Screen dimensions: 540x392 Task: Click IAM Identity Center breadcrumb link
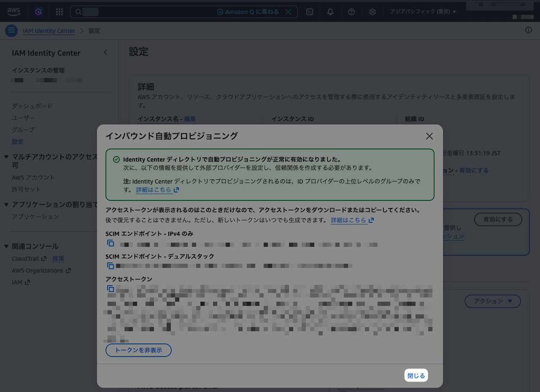coord(49,31)
